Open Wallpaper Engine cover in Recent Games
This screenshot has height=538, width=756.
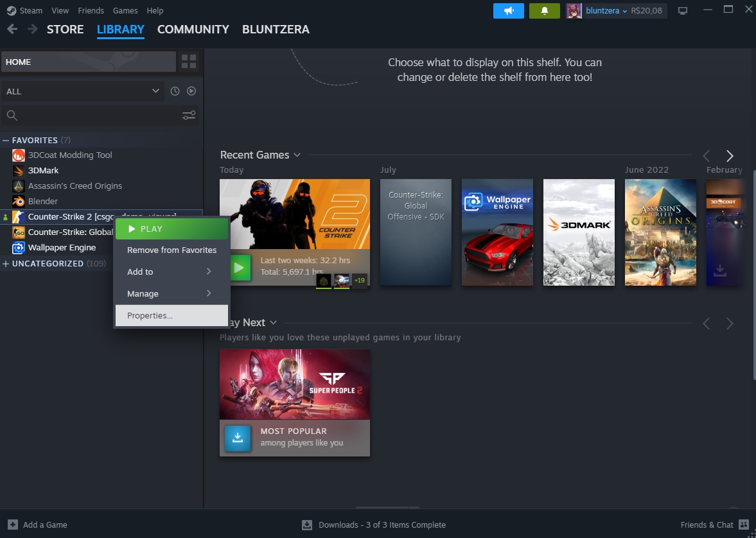(x=497, y=232)
